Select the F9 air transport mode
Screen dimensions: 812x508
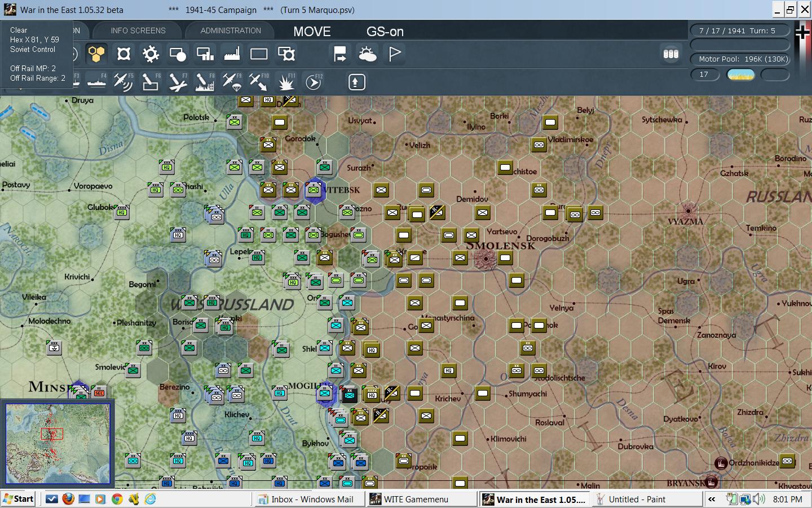(231, 82)
